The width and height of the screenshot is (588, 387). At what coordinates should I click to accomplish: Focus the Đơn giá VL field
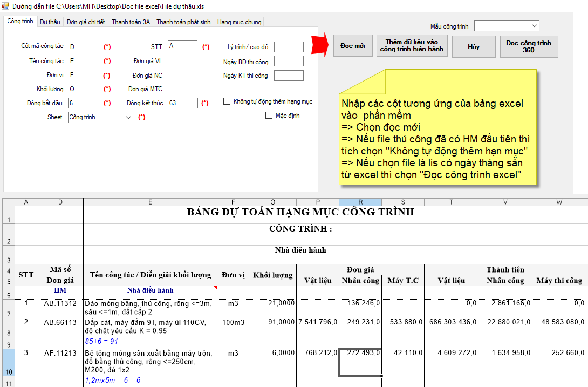pos(183,61)
